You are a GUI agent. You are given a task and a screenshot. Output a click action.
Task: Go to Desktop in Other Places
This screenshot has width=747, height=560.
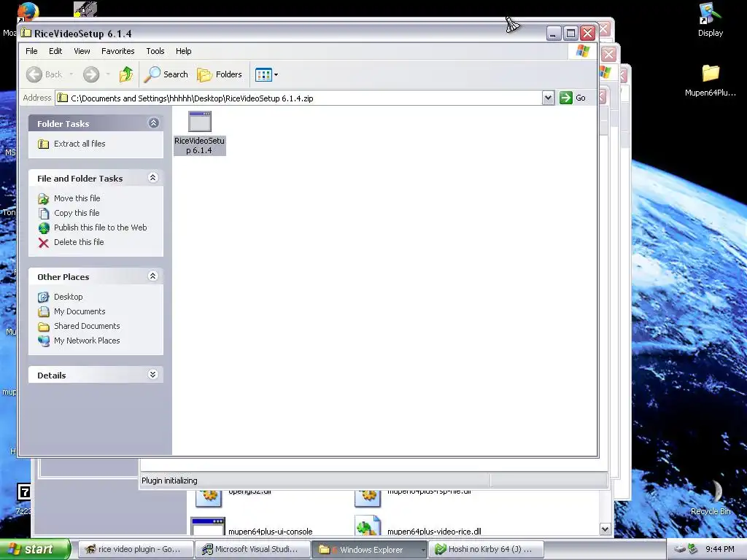tap(68, 297)
